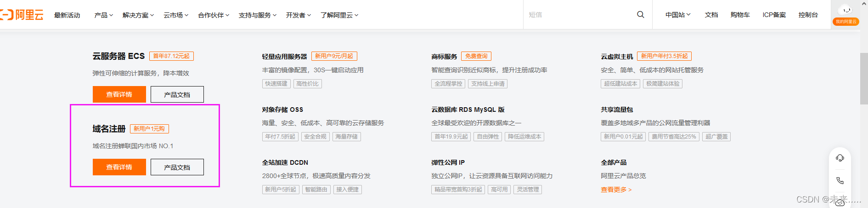Click 查看详情 under 云服务器 ECS
Viewport: 868px width, 208px height.
tap(119, 94)
